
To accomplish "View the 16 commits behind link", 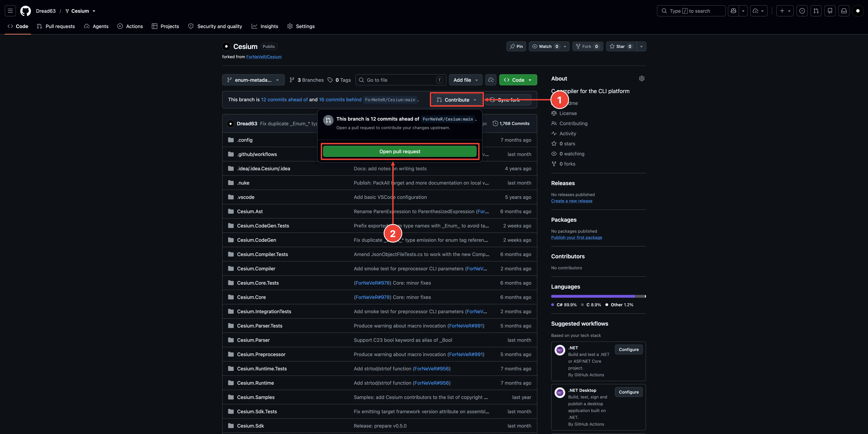I will pyautogui.click(x=340, y=99).
